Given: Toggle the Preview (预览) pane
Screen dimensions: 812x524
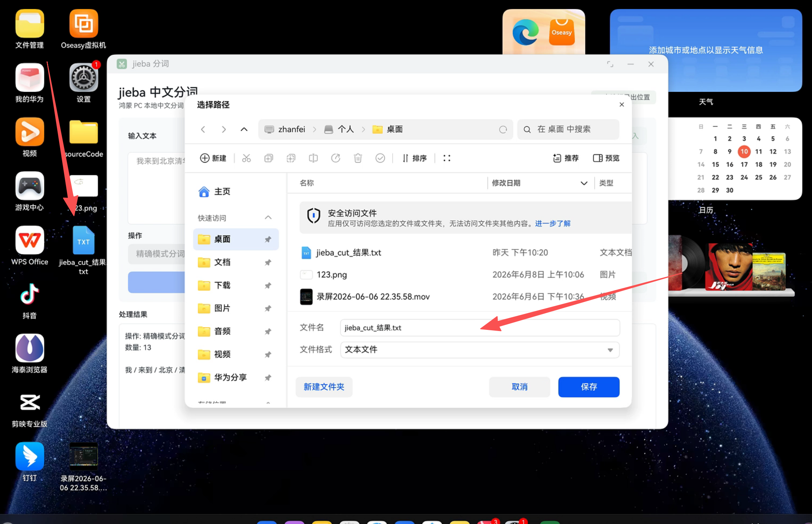Looking at the screenshot, I should (x=606, y=158).
